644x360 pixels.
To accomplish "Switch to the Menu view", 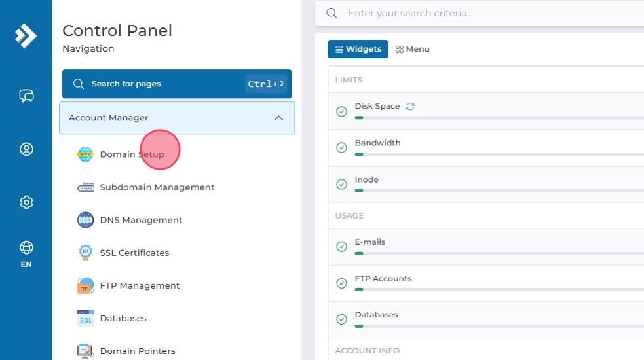I will 413,49.
